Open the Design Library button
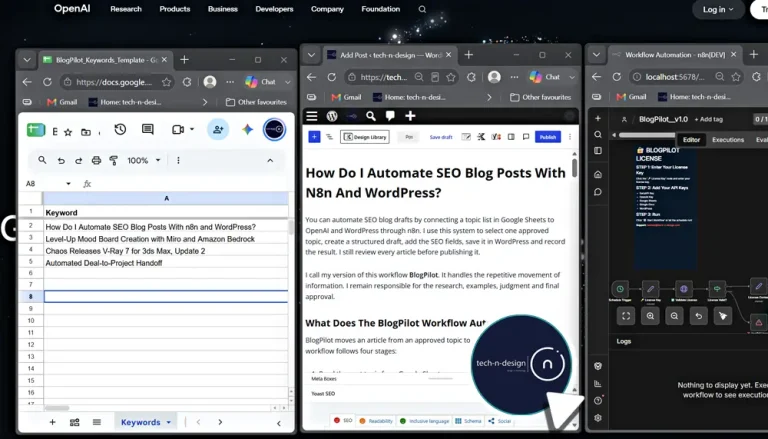The image size is (768, 439). click(365, 137)
